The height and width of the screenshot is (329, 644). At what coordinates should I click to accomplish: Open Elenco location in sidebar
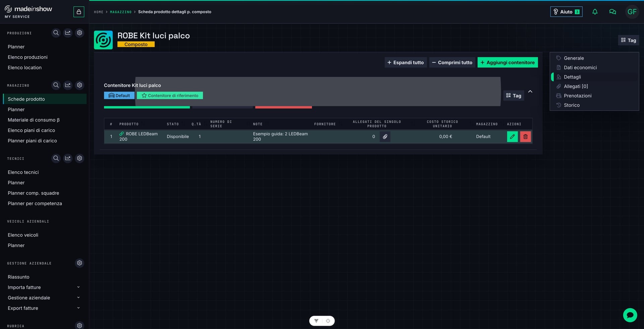[x=24, y=68]
